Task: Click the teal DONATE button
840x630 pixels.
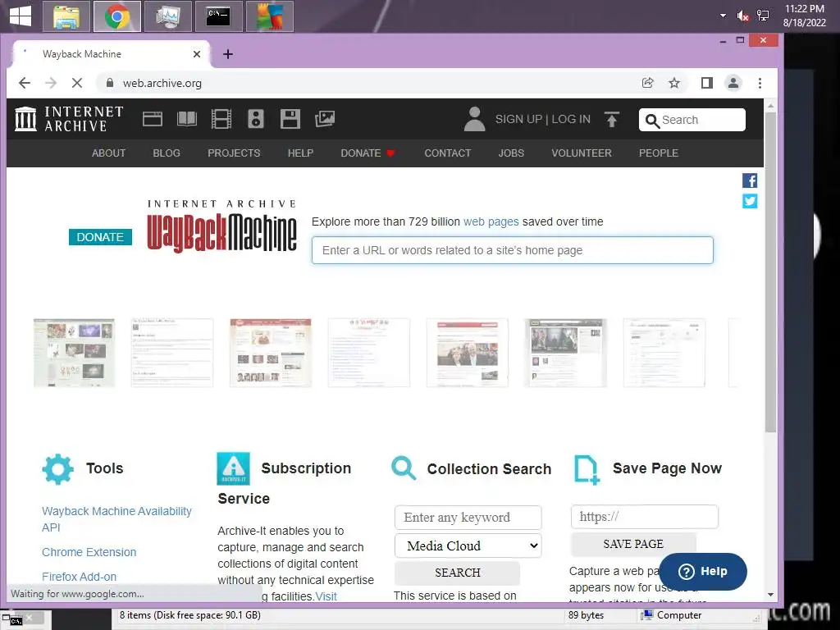Action: tap(100, 237)
